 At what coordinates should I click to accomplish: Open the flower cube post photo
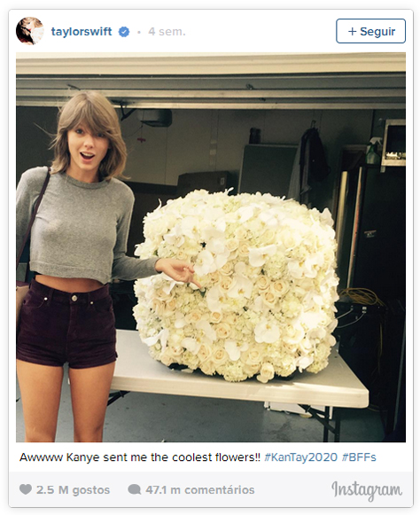pyautogui.click(x=211, y=247)
